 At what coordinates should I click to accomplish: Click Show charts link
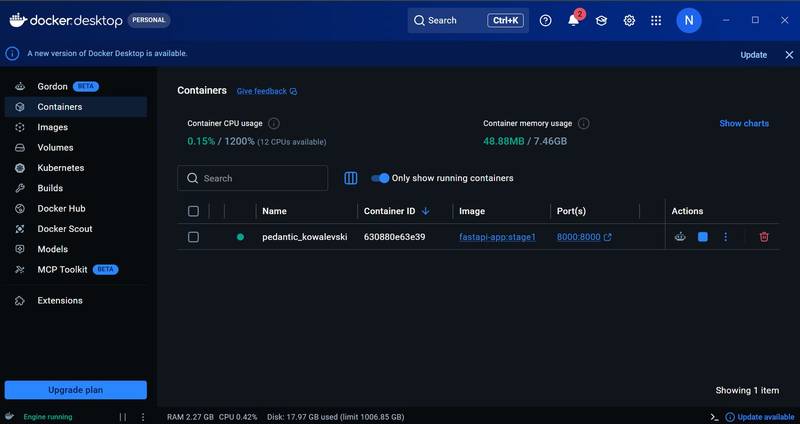click(x=744, y=123)
